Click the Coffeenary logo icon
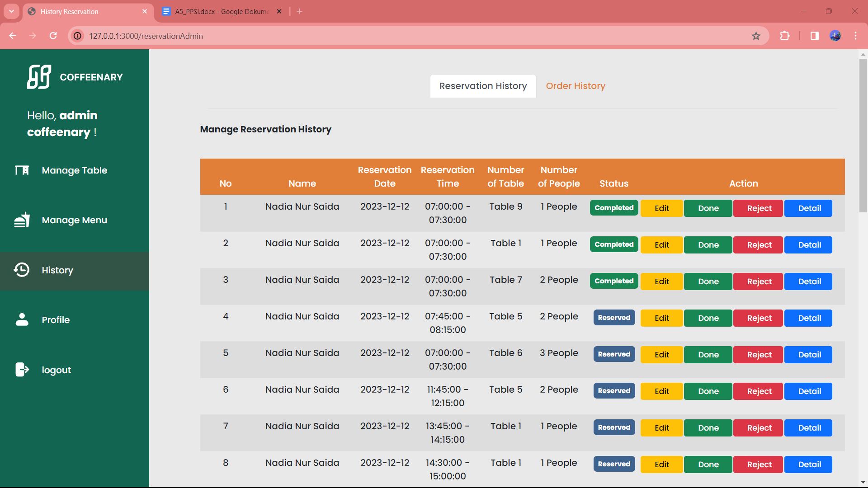The width and height of the screenshot is (868, 488). pyautogui.click(x=39, y=77)
